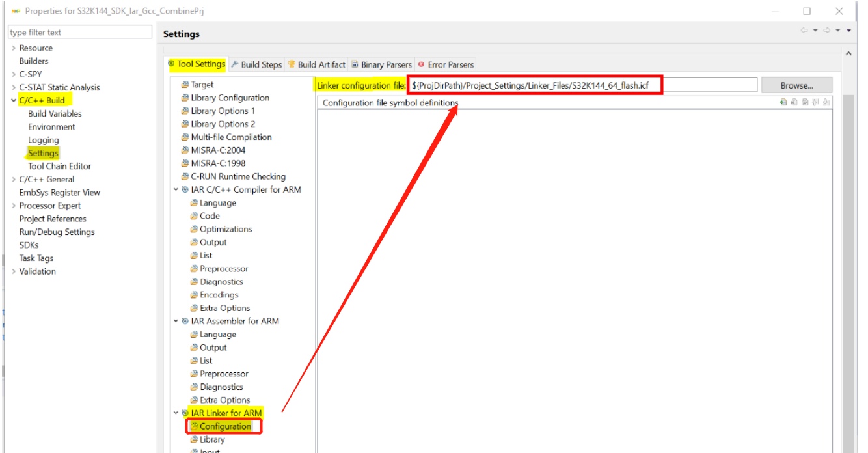This screenshot has width=868, height=453.
Task: Expand the C/C++ General category
Action: pyautogui.click(x=13, y=179)
